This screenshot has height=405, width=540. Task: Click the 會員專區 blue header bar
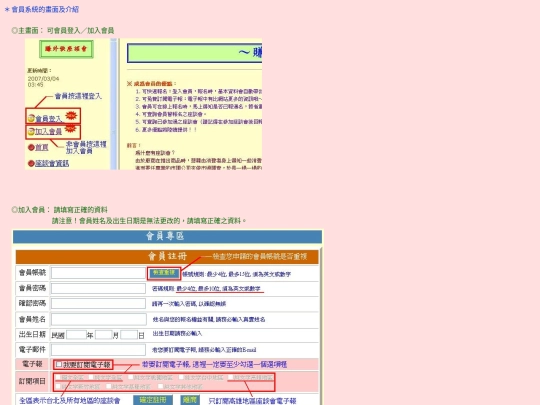click(167, 237)
